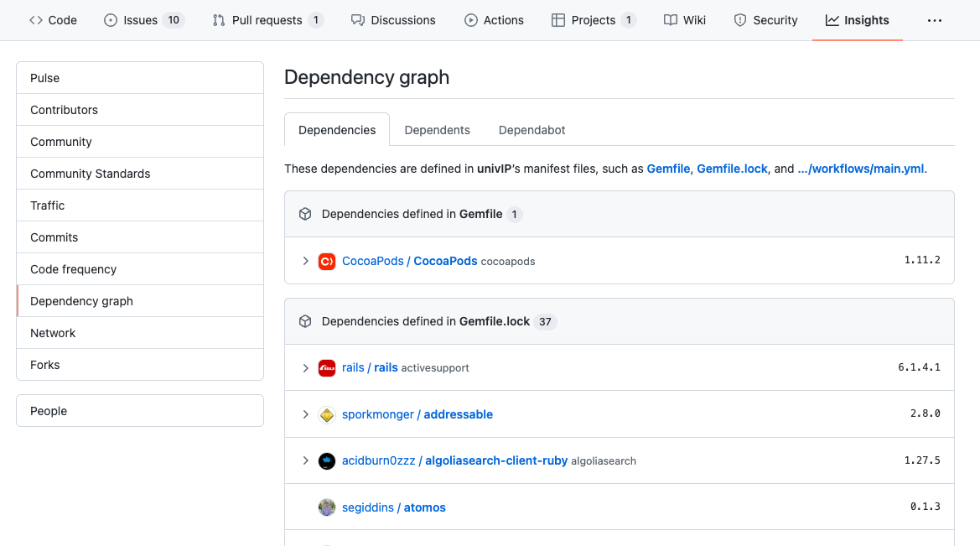Screen dimensions: 980x546
Task: Click the Pull requests branch icon
Action: click(x=219, y=20)
